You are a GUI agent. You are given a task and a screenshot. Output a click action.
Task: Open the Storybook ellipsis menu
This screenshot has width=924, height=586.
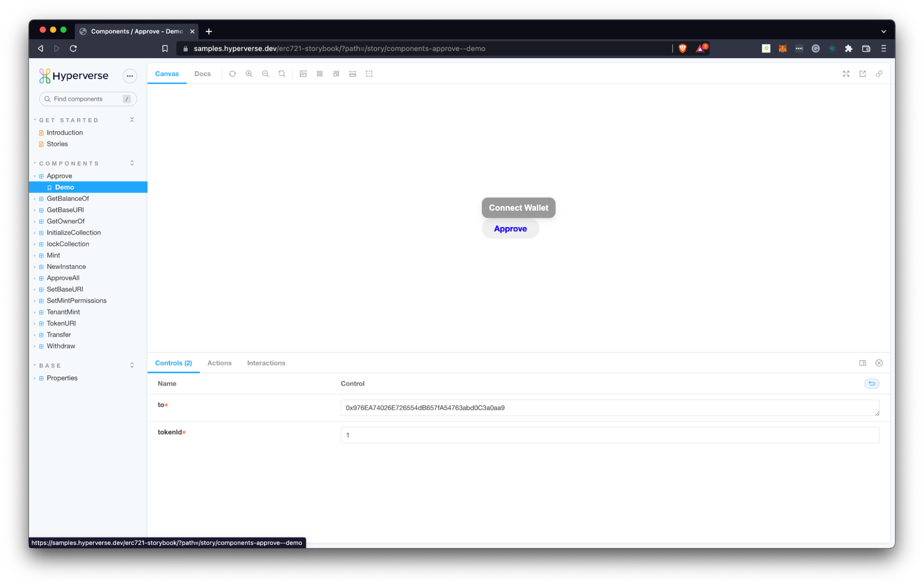click(130, 76)
